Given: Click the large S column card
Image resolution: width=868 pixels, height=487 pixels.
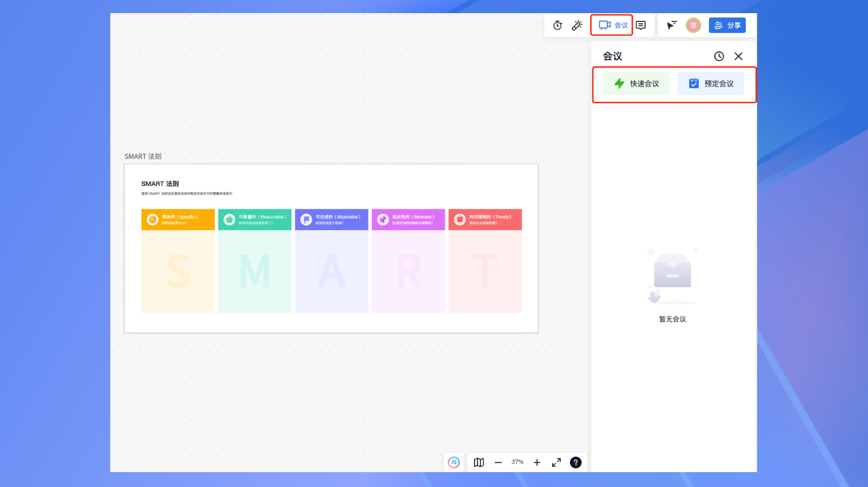Looking at the screenshot, I should click(x=178, y=271).
